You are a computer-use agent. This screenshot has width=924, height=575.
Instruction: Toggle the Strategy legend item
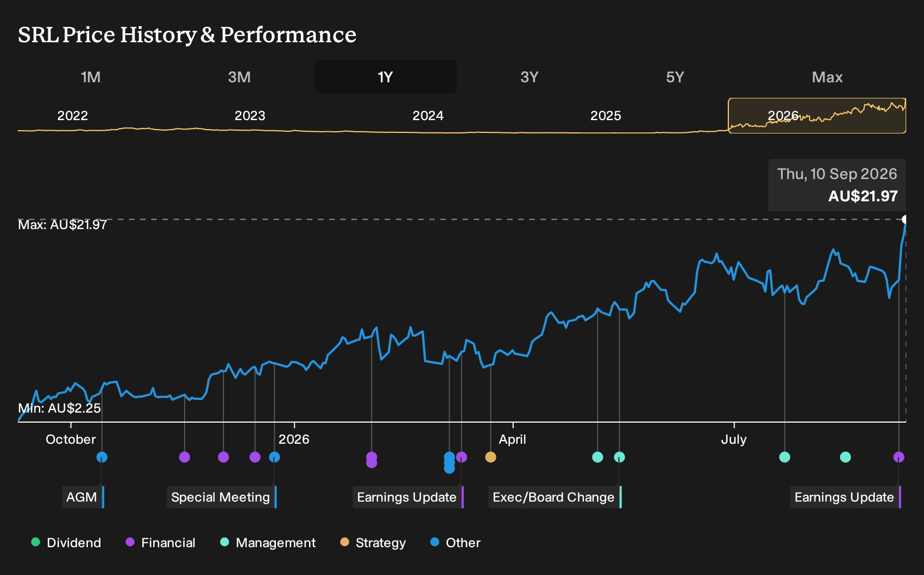coord(373,543)
